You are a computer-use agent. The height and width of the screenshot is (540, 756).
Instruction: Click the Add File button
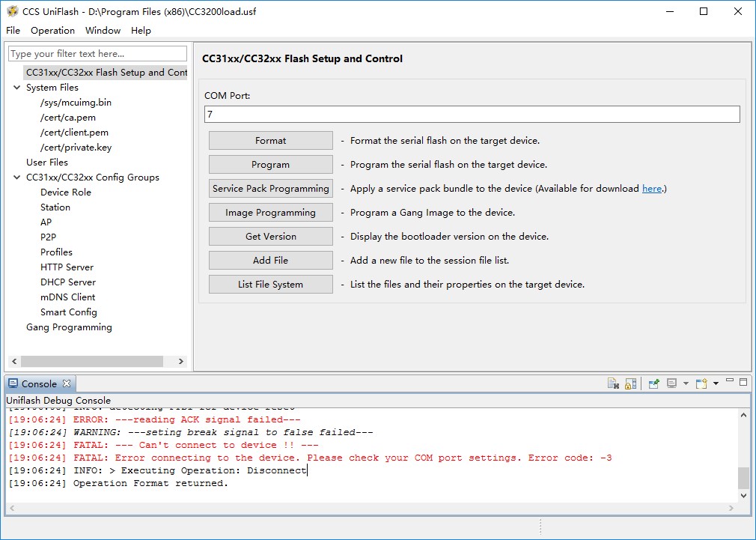click(270, 260)
